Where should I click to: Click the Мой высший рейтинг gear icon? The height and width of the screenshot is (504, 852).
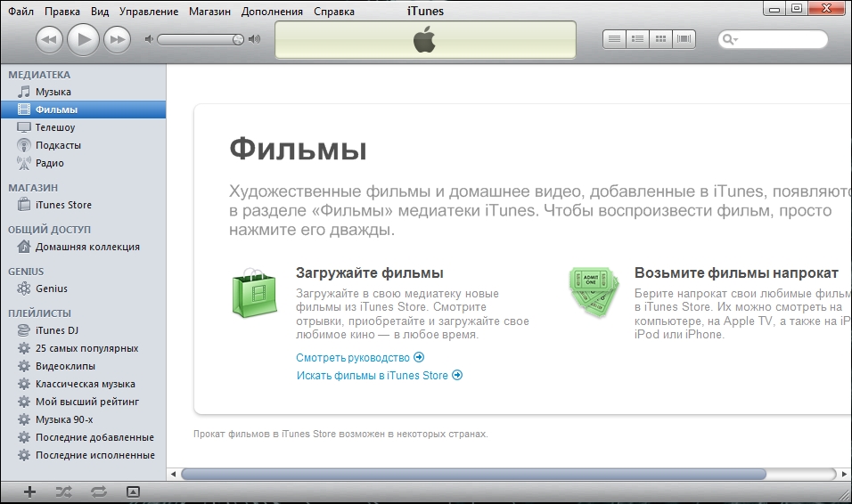click(24, 402)
